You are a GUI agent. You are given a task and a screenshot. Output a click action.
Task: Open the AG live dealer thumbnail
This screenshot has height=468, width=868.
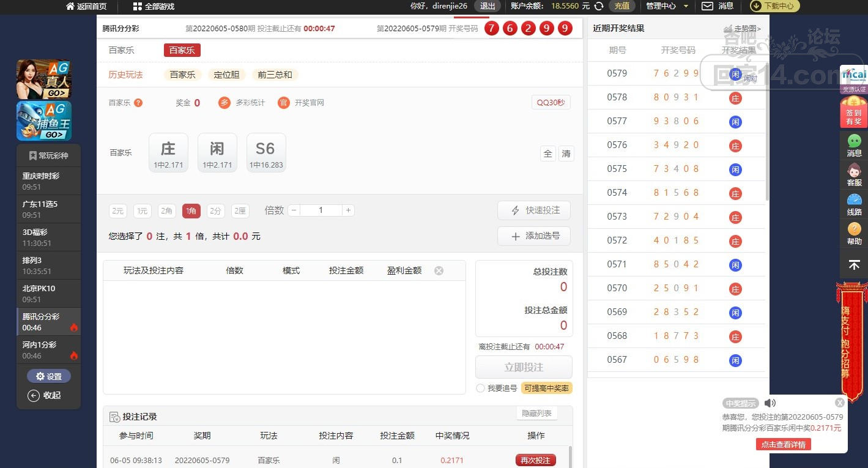[44, 80]
